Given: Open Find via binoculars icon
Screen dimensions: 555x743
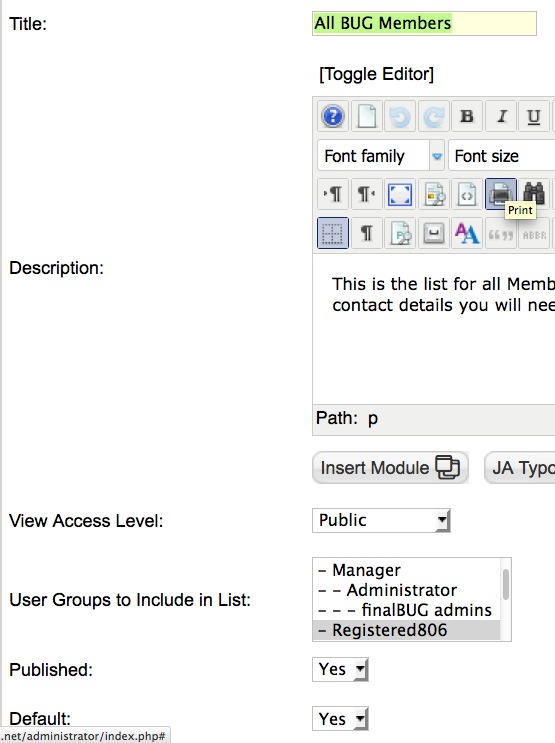Looking at the screenshot, I should pyautogui.click(x=534, y=194).
